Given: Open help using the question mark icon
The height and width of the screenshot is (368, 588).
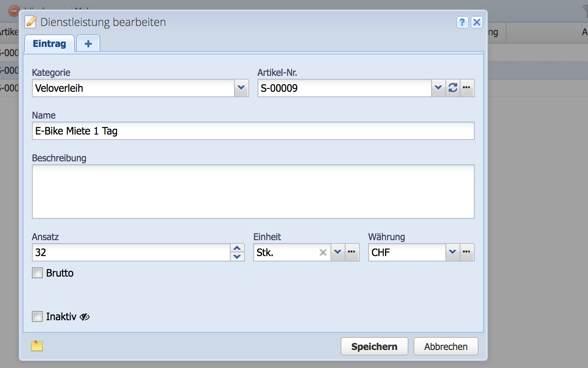Looking at the screenshot, I should tap(462, 22).
